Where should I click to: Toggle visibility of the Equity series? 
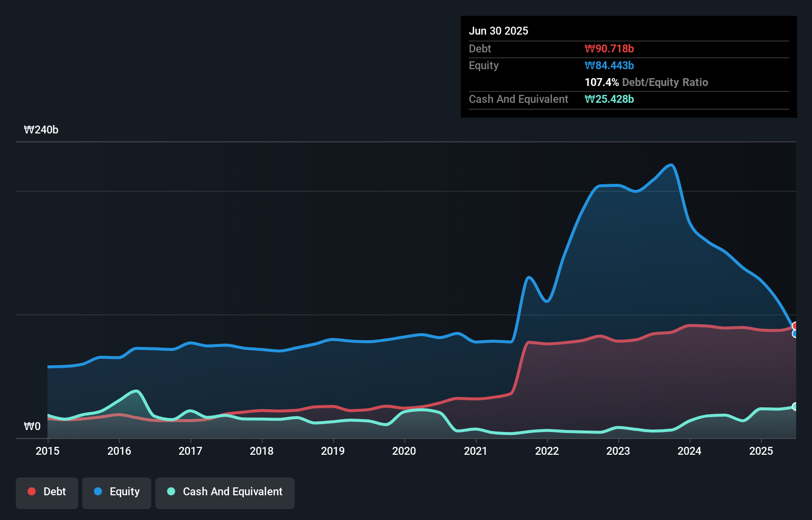pos(116,492)
